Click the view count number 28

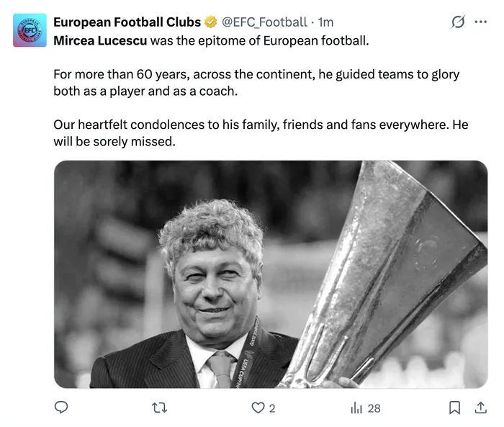pyautogui.click(x=374, y=408)
